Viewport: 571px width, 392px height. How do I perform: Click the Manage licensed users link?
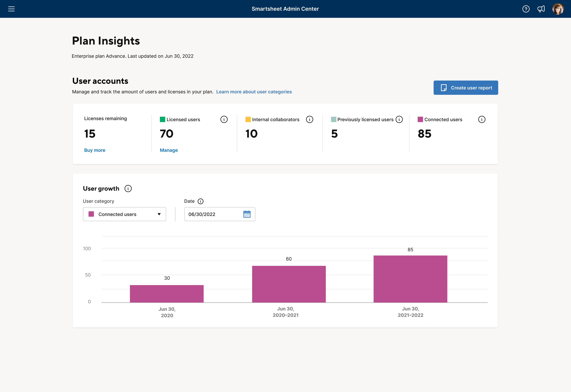(x=169, y=150)
